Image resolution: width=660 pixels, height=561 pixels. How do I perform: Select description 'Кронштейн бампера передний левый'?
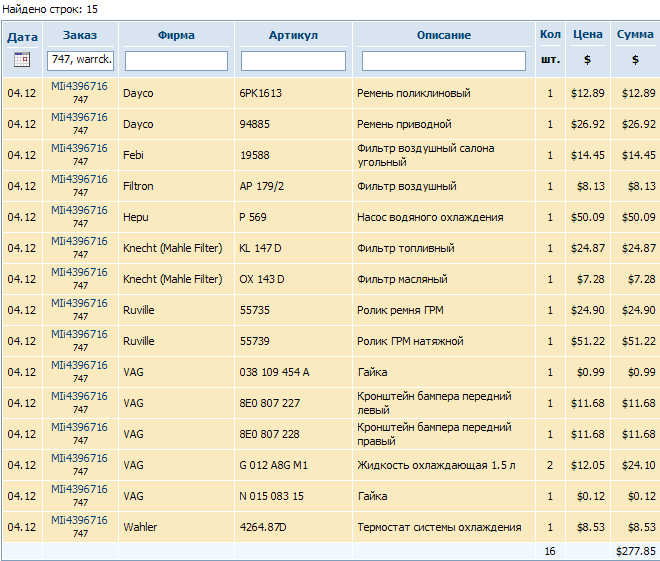(434, 403)
